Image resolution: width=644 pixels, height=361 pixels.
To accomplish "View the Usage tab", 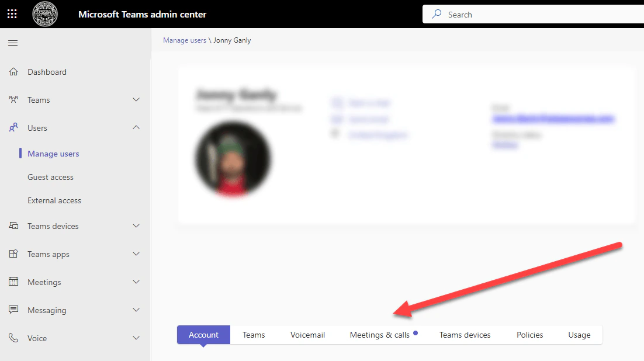I will pyautogui.click(x=580, y=335).
